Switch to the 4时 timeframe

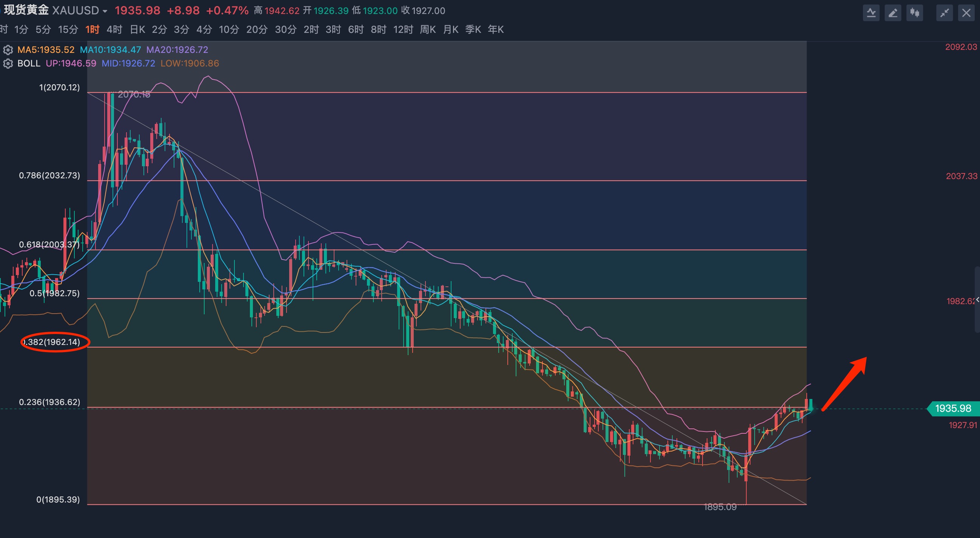point(113,29)
